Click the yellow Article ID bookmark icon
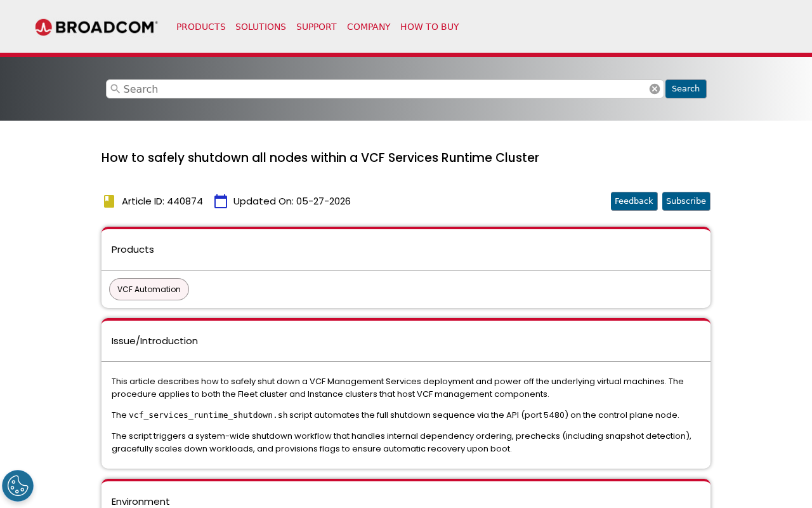Viewport: 812px width, 508px height. tap(109, 201)
